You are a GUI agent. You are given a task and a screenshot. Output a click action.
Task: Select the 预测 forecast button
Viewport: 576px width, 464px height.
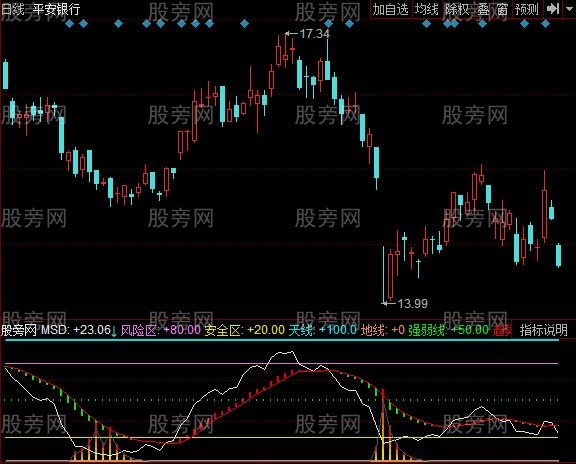[526, 9]
